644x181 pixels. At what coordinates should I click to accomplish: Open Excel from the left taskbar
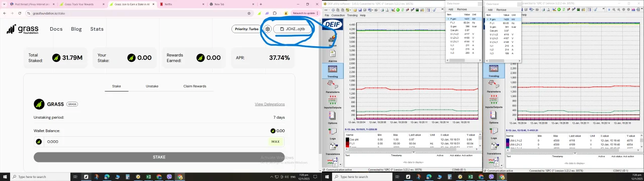click(x=148, y=176)
